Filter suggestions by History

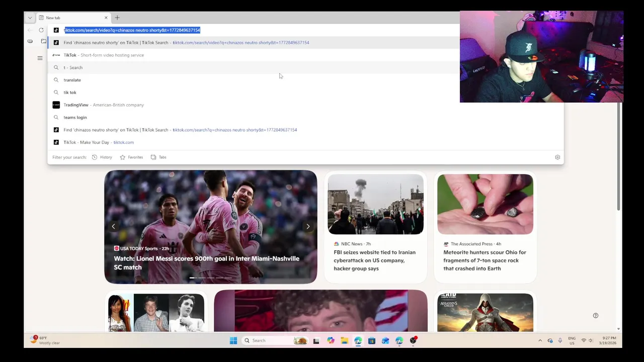point(102,157)
